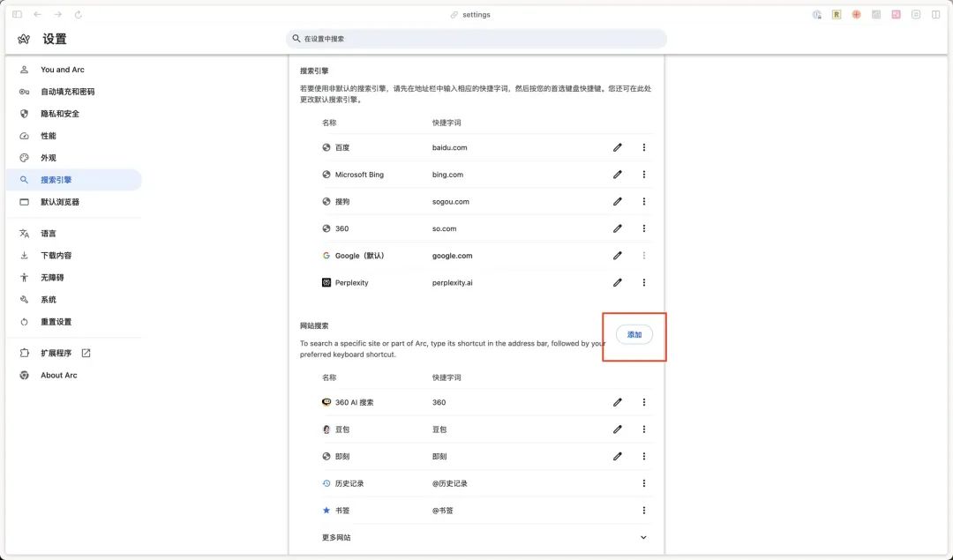This screenshot has width=953, height=560.
Task: Click the bing.com shortcut text
Action: 448,175
